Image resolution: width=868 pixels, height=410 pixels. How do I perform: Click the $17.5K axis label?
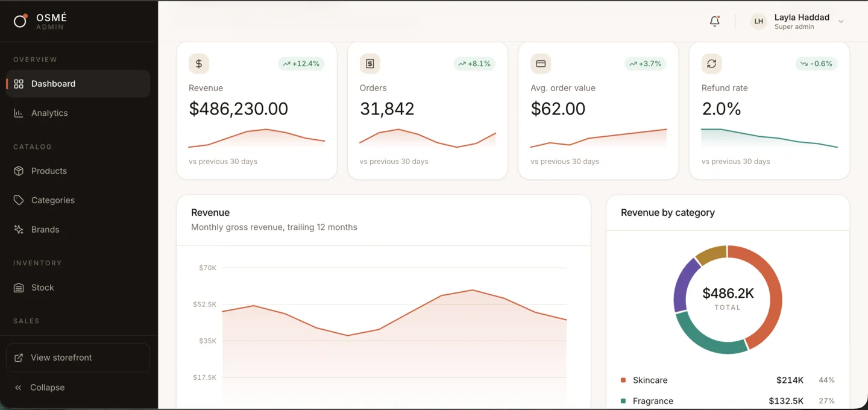[204, 377]
